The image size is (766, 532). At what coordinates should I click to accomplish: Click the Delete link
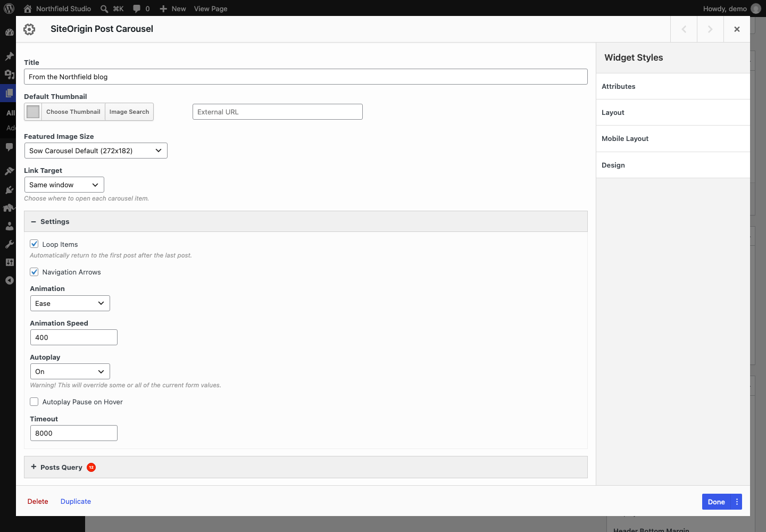tap(38, 501)
